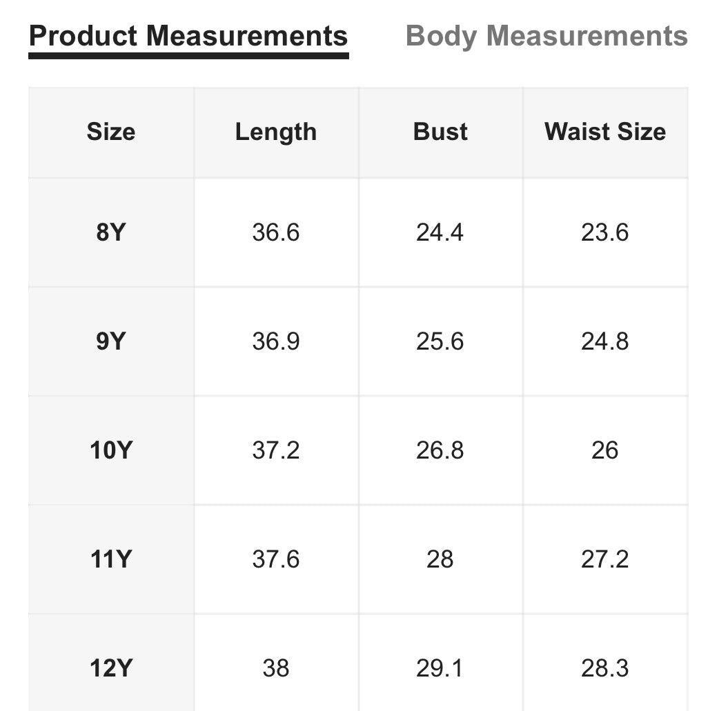728x711 pixels.
Task: Select the Product Measurements tab
Action: click(x=188, y=37)
